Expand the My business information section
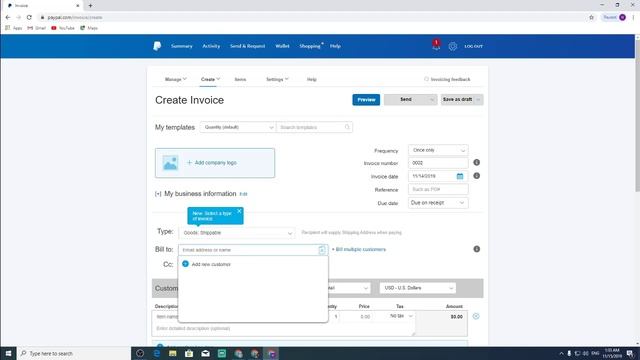 158,194
